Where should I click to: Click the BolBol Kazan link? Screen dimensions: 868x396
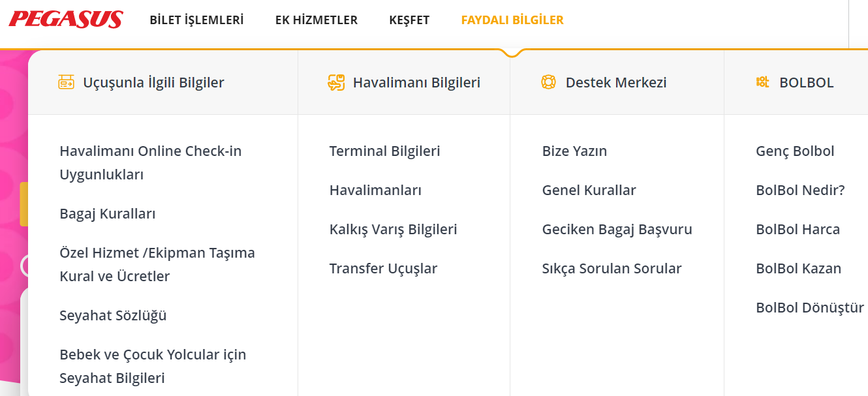(x=798, y=269)
